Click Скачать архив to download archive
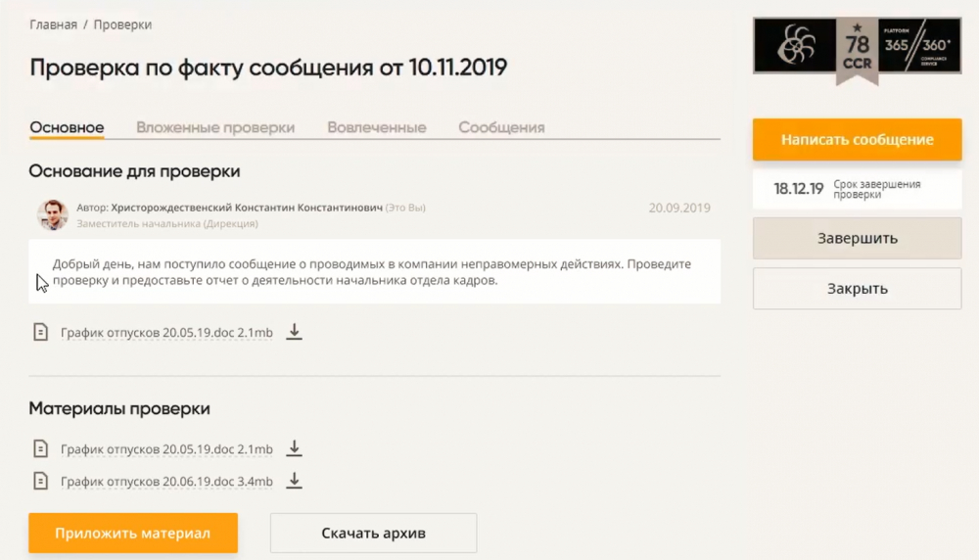This screenshot has height=560, width=979. (x=373, y=534)
